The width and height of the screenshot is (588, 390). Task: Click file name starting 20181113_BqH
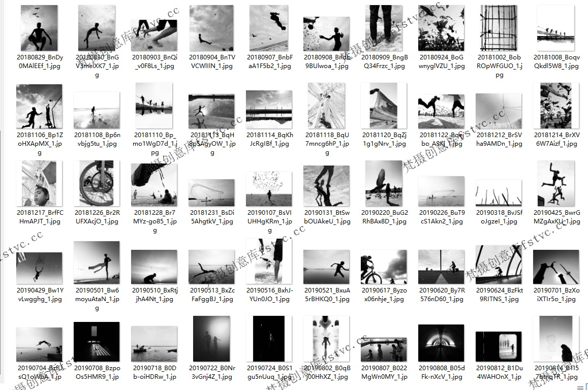(212, 144)
